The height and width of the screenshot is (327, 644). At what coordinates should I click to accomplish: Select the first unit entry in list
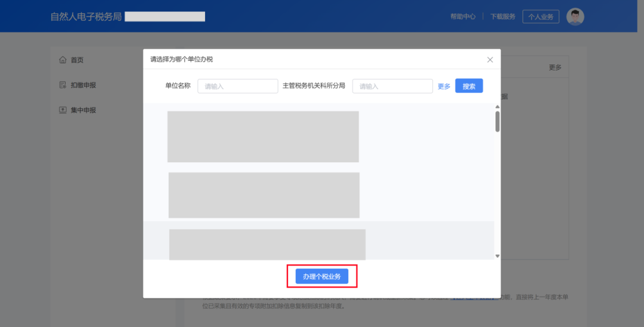[x=263, y=137]
